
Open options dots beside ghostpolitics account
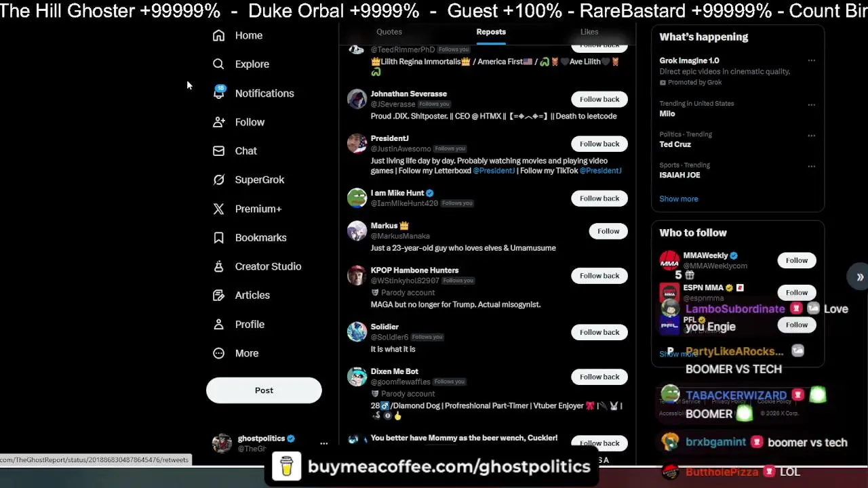pyautogui.click(x=323, y=443)
